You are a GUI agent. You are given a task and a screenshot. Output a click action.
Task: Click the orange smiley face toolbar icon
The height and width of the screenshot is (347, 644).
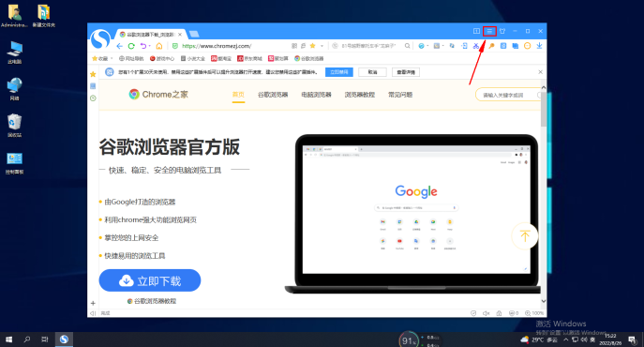(x=528, y=46)
